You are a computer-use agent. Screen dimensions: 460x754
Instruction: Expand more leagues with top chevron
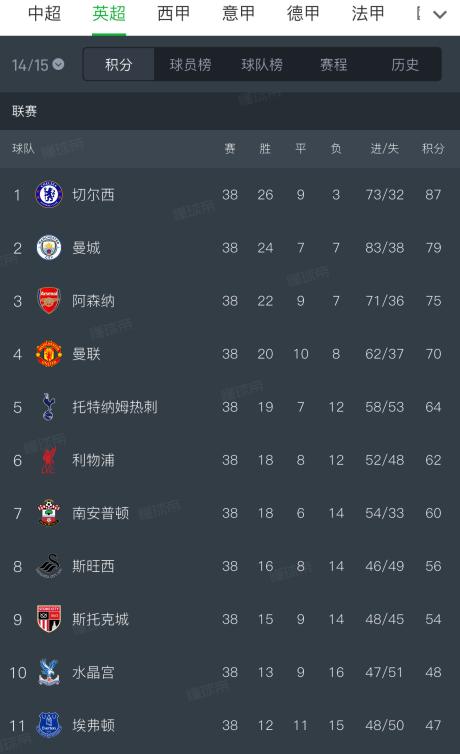[x=440, y=14]
